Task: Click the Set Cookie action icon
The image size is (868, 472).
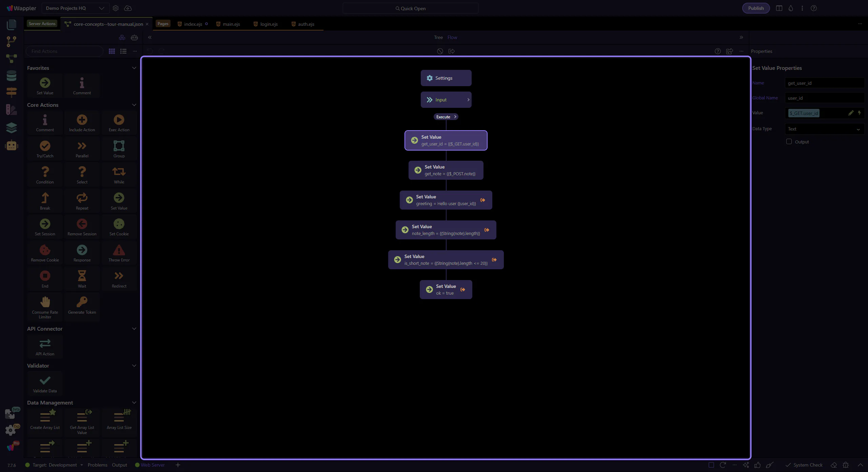Action: [119, 224]
